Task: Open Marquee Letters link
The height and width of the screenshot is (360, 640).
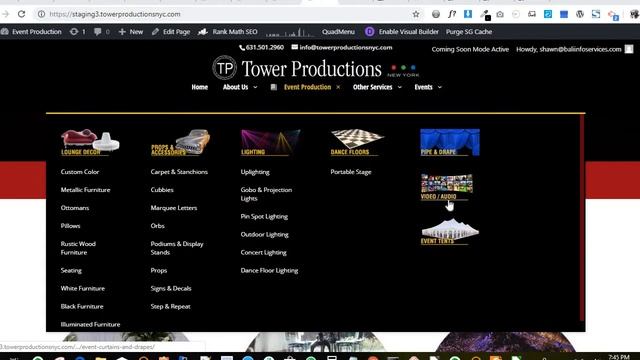Action: point(173,208)
